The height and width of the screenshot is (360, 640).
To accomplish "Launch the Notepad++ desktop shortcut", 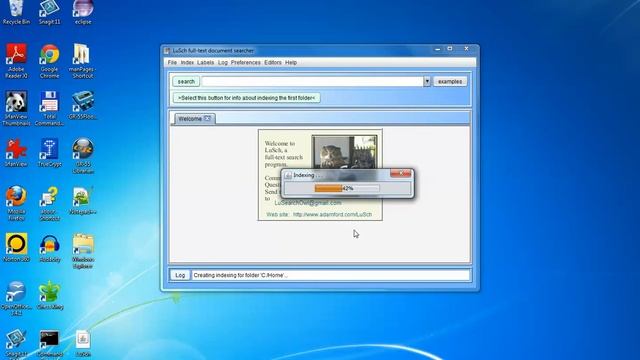I will click(x=83, y=201).
